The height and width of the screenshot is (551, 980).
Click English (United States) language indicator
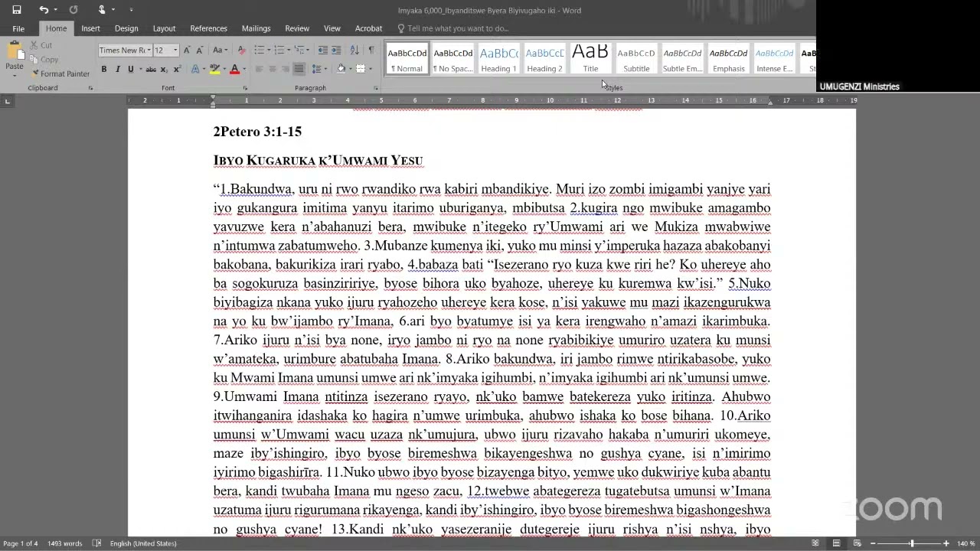143,543
